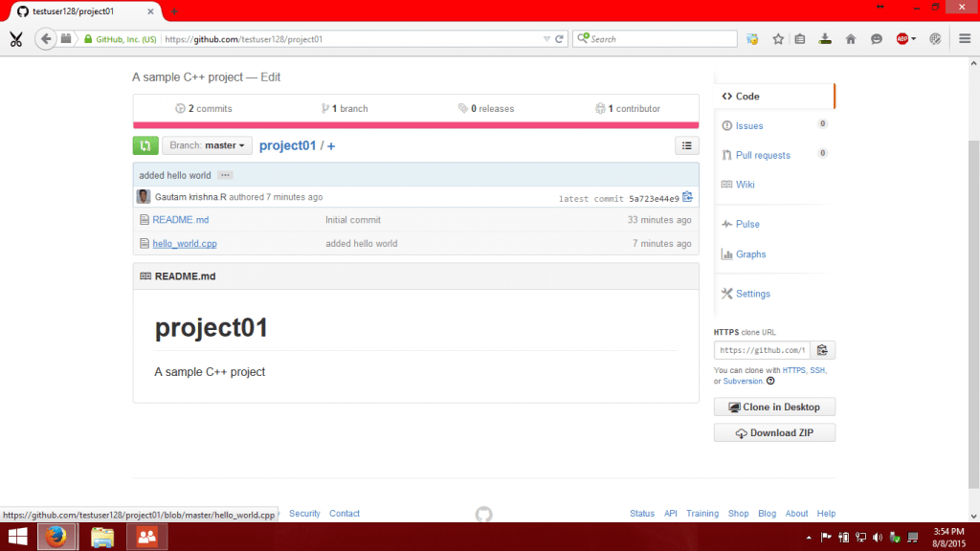The image size is (980, 551).
Task: Open the README.md file link
Action: point(181,220)
